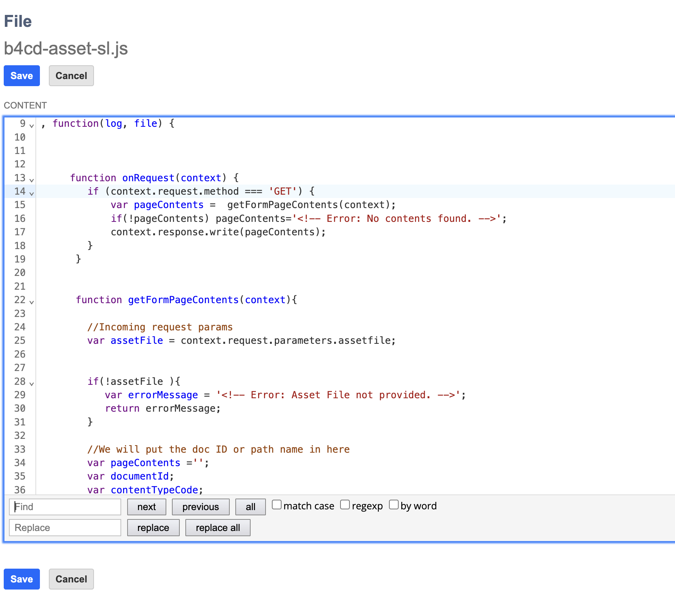Focus the Replace input field
675x616 pixels.
[65, 528]
